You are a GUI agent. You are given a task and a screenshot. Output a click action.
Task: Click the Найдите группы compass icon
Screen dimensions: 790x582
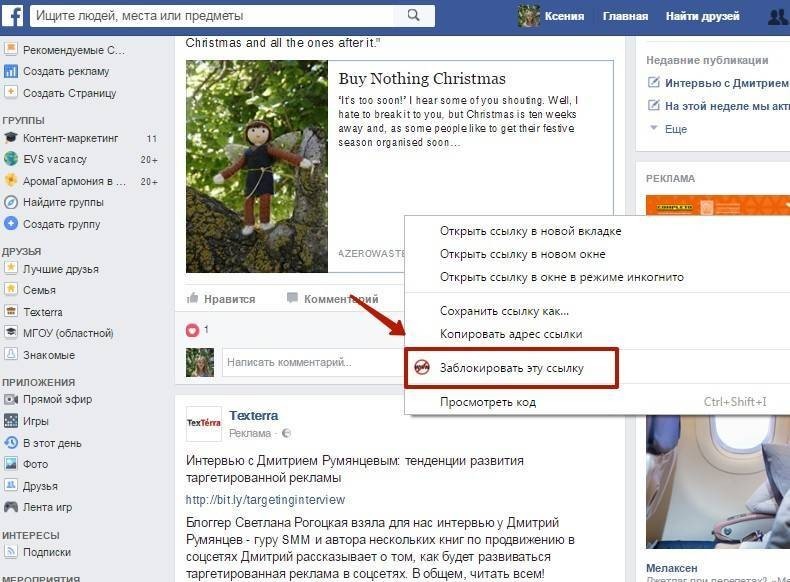(x=11, y=202)
